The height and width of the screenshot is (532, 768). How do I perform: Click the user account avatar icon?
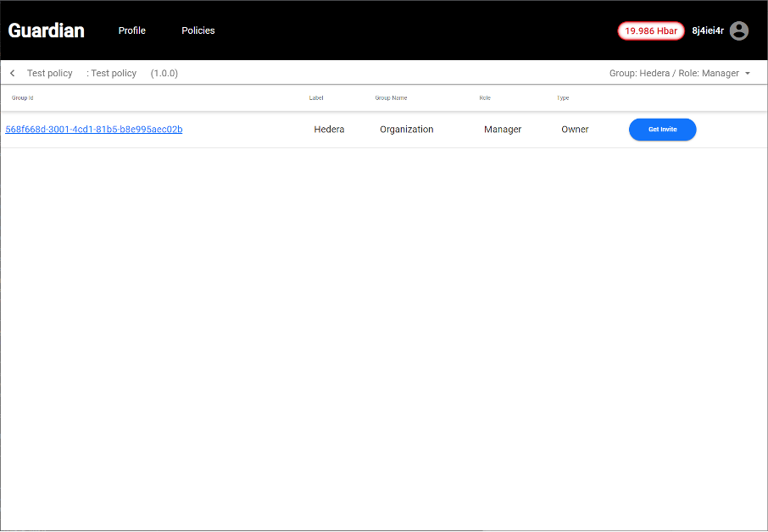coord(739,30)
